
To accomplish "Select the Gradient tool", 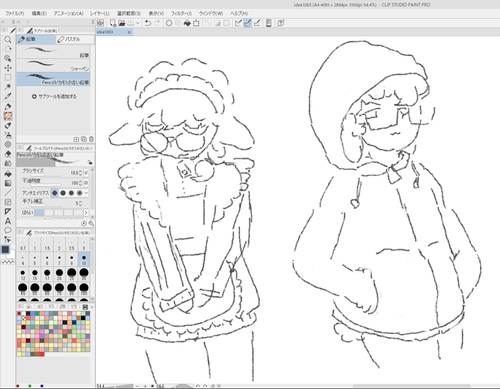I will (8, 183).
